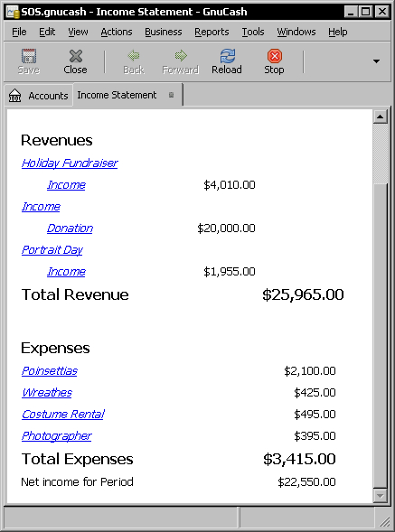The image size is (395, 532).
Task: Click the Forward arrow icon
Action: coord(181,56)
